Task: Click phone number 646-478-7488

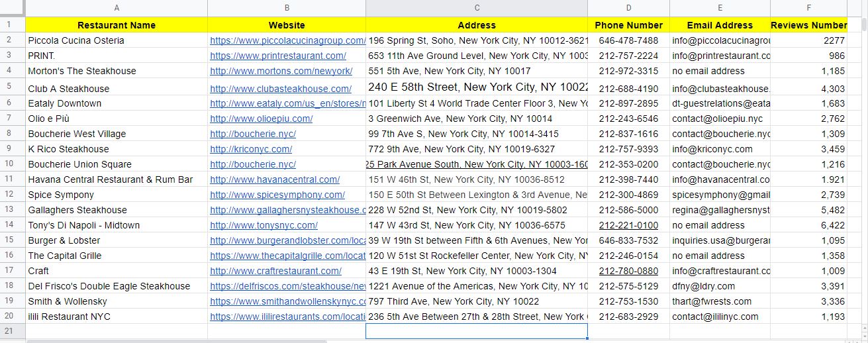Action: click(x=628, y=40)
